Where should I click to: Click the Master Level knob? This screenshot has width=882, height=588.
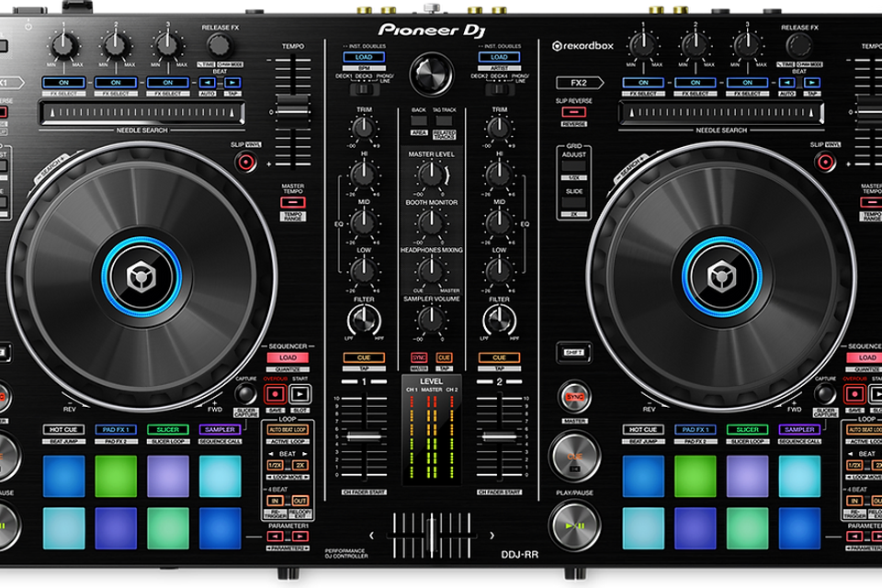431,175
